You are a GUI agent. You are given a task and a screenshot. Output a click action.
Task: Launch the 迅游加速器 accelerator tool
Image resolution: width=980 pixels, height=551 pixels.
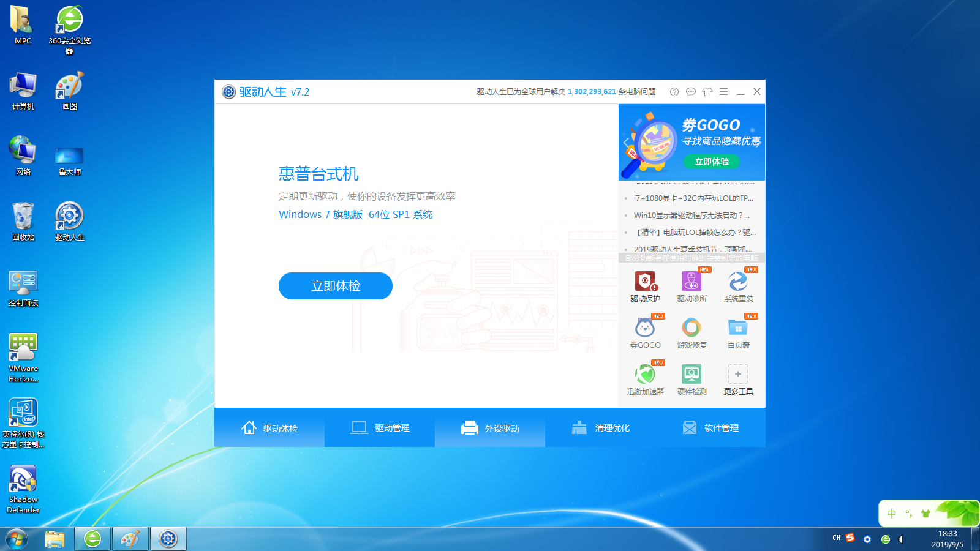tap(645, 380)
